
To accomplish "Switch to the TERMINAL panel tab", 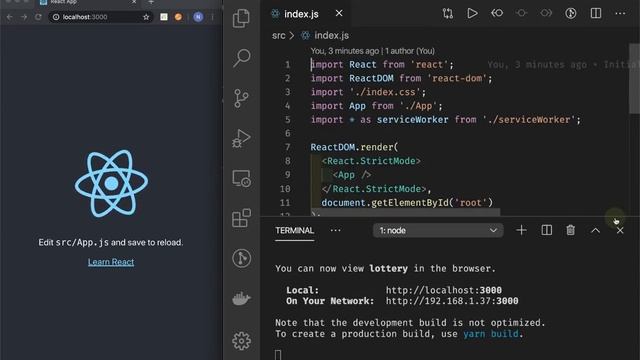I will 294,231.
